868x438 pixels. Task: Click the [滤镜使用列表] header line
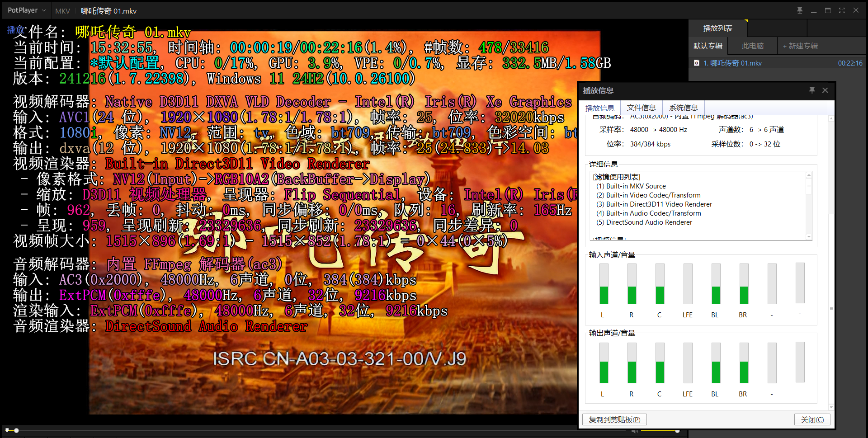point(617,177)
